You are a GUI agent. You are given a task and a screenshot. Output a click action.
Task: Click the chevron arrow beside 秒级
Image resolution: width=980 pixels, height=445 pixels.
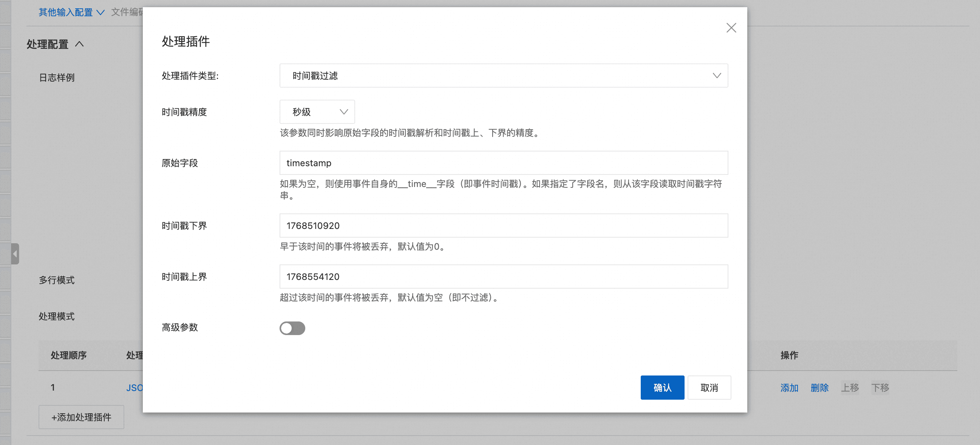click(x=343, y=112)
